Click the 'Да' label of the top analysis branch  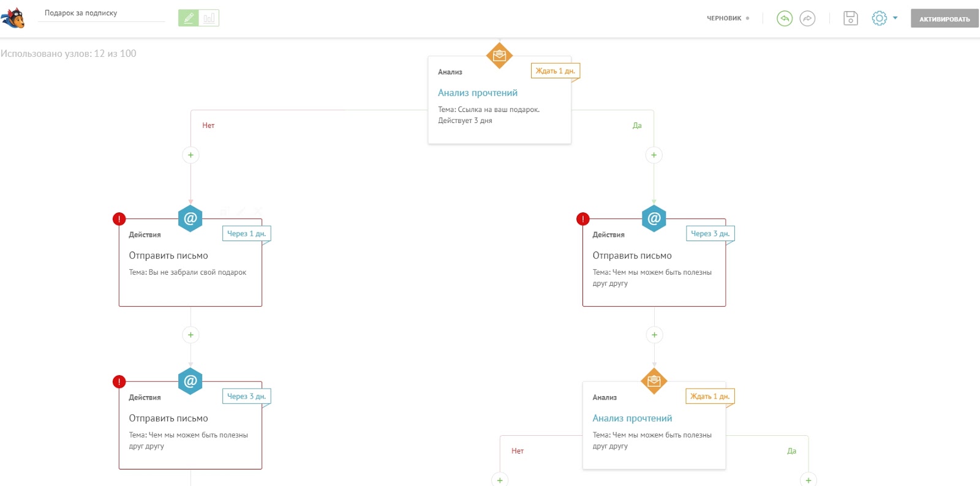coord(637,125)
